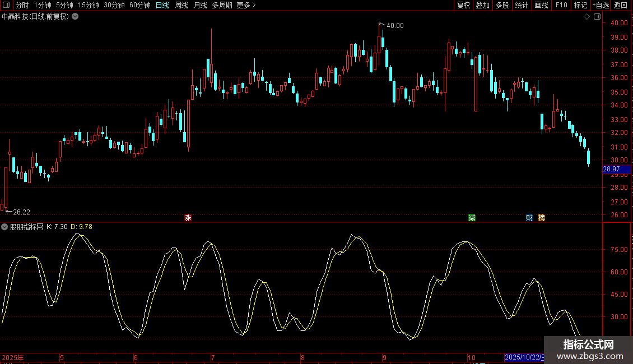
Task: Click the blue 财 event marker
Action: tap(529, 218)
